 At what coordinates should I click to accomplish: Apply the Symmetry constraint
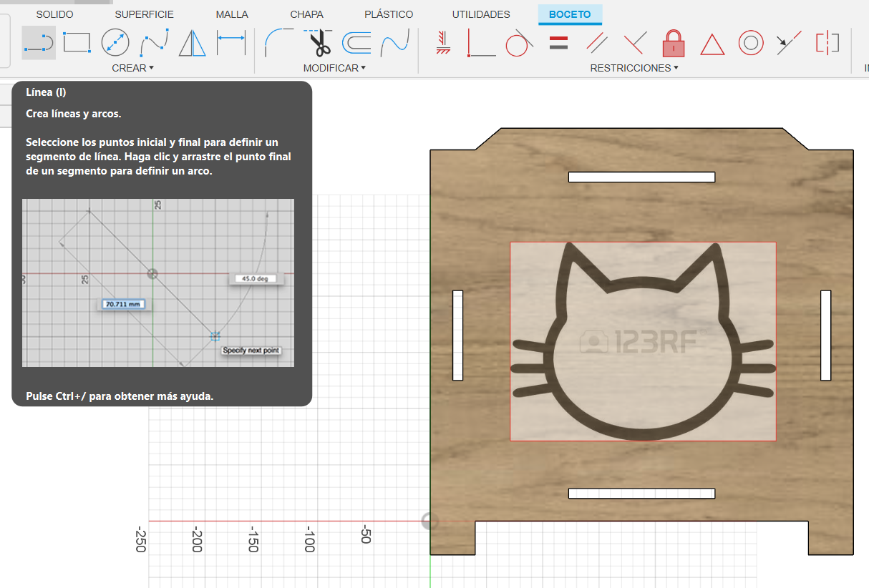(827, 43)
